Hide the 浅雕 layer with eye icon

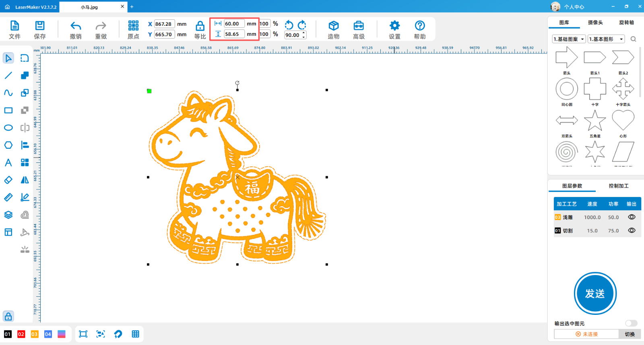[632, 217]
